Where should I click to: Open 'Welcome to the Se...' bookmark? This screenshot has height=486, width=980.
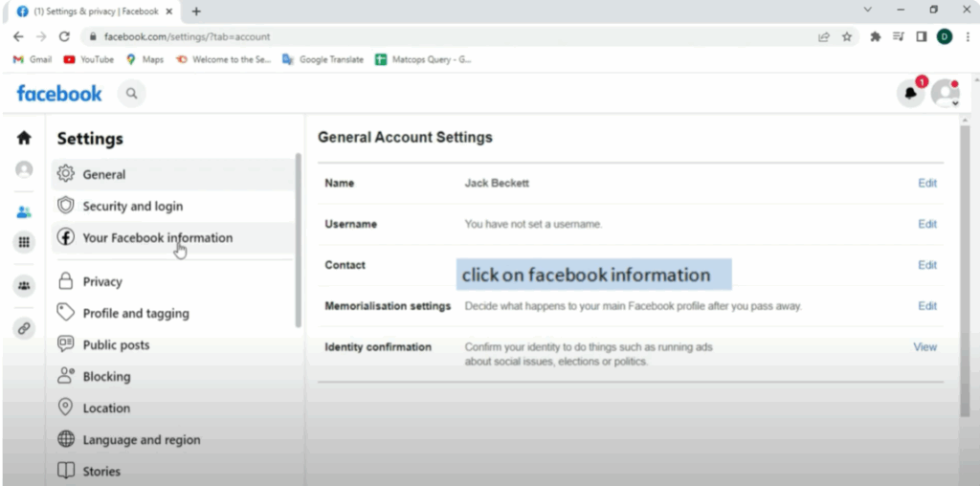pyautogui.click(x=224, y=60)
